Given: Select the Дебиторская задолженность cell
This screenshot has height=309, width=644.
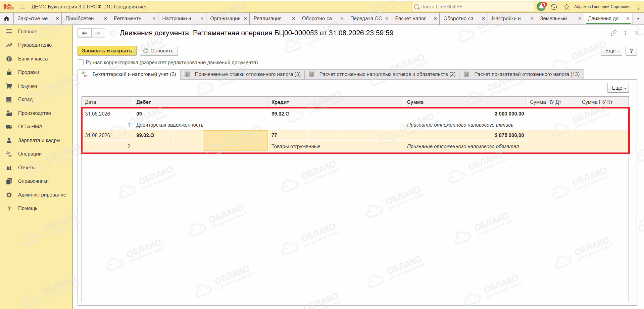Looking at the screenshot, I should coord(170,125).
